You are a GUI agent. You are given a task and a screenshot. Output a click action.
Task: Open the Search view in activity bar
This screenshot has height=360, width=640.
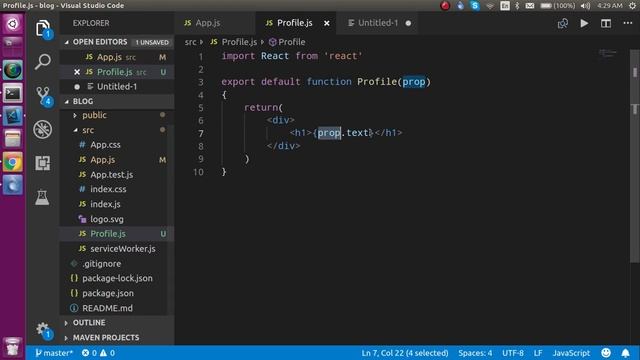point(43,62)
